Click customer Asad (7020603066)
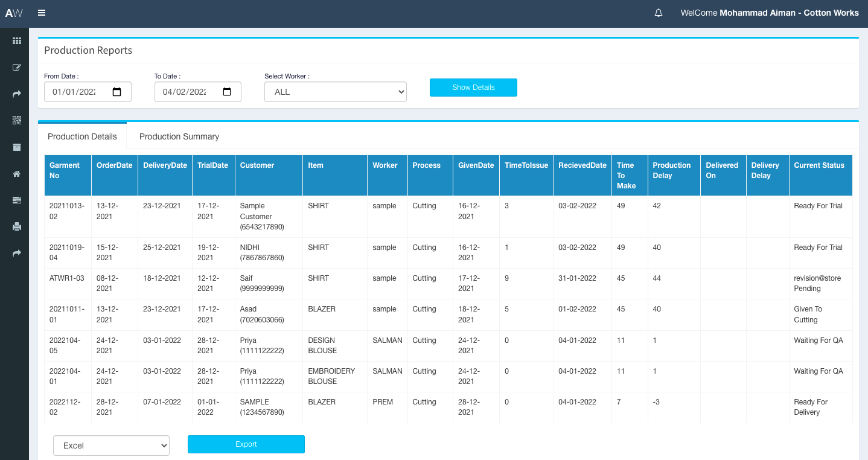This screenshot has width=868, height=460. (262, 315)
